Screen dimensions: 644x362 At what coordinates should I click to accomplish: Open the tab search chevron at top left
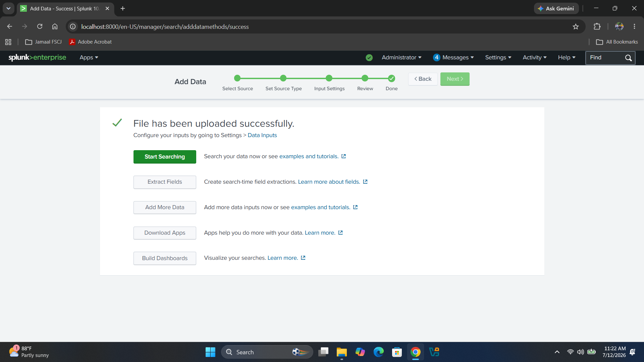click(8, 8)
